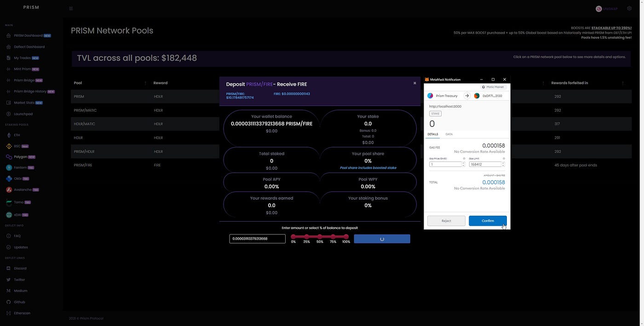
Task: Click the BSC Binance logo icon
Action: point(9,146)
